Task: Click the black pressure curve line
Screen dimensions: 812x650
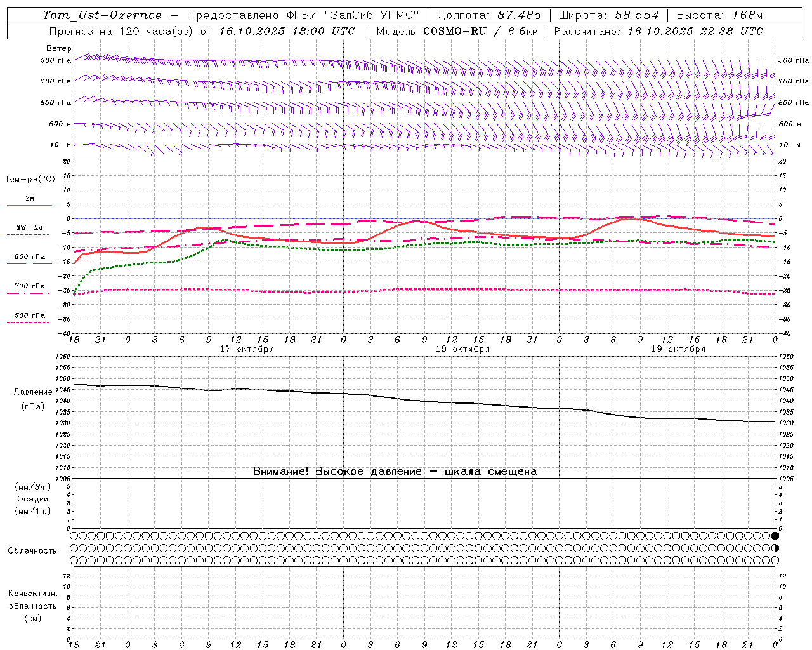Action: point(424,401)
